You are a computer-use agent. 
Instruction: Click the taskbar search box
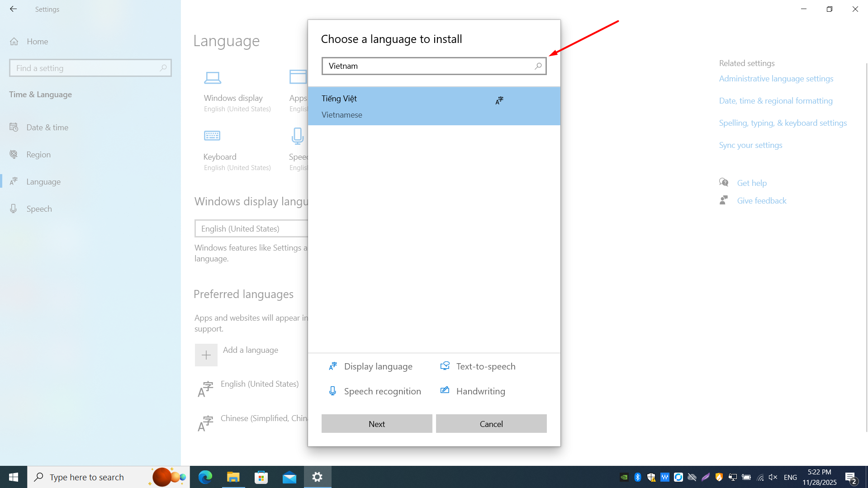[109, 477]
